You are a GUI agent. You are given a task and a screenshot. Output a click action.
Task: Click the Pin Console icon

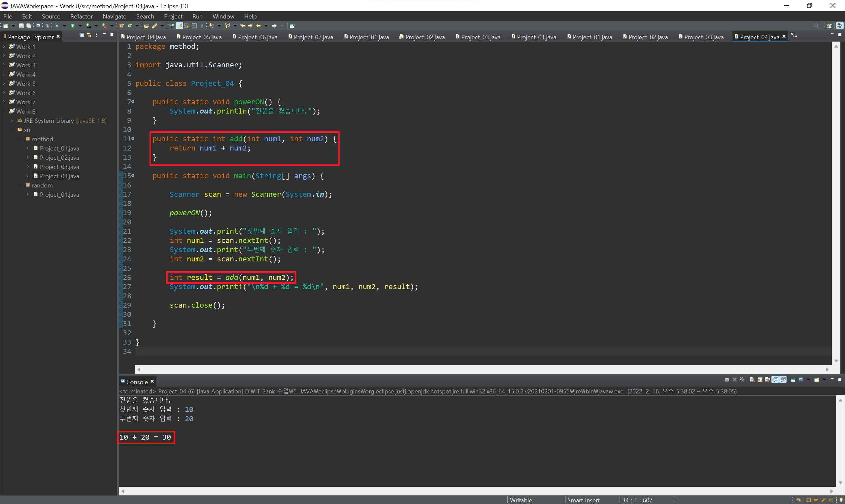[793, 380]
